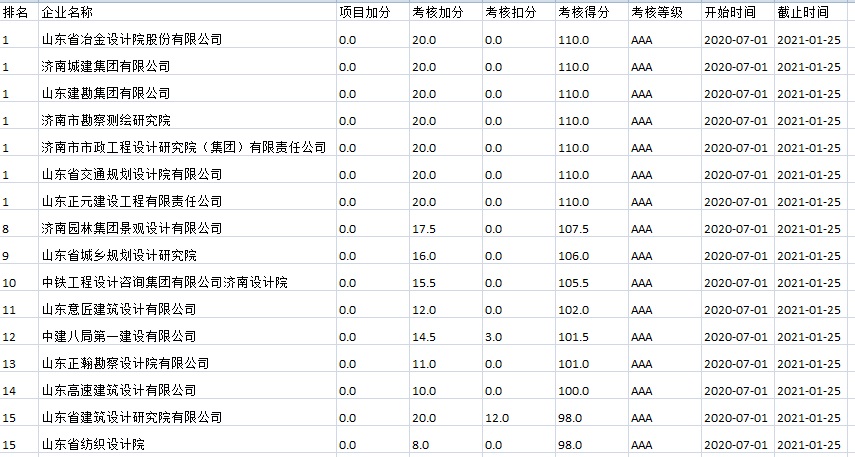The image size is (855, 457).
Task: Select the 考核得分 header cell
Action: pos(579,13)
